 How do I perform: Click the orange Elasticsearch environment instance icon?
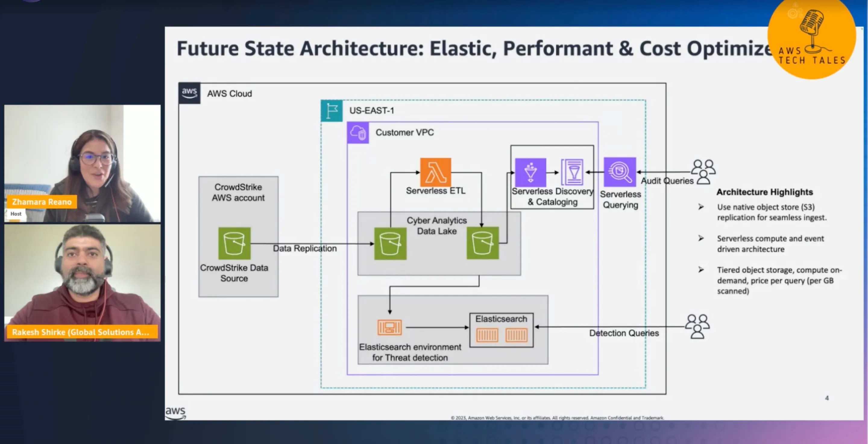click(389, 327)
